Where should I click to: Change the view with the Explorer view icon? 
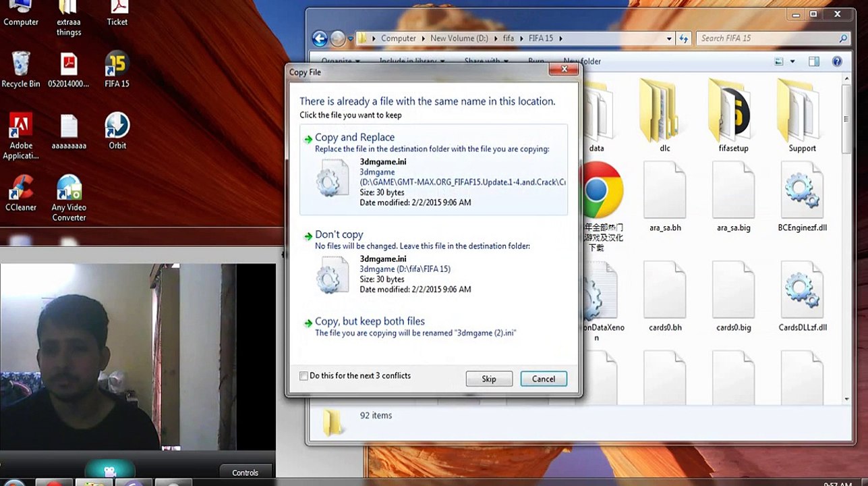pyautogui.click(x=780, y=61)
